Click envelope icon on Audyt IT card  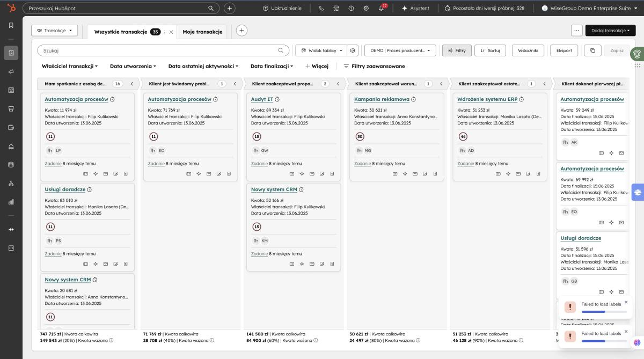pyautogui.click(x=311, y=174)
